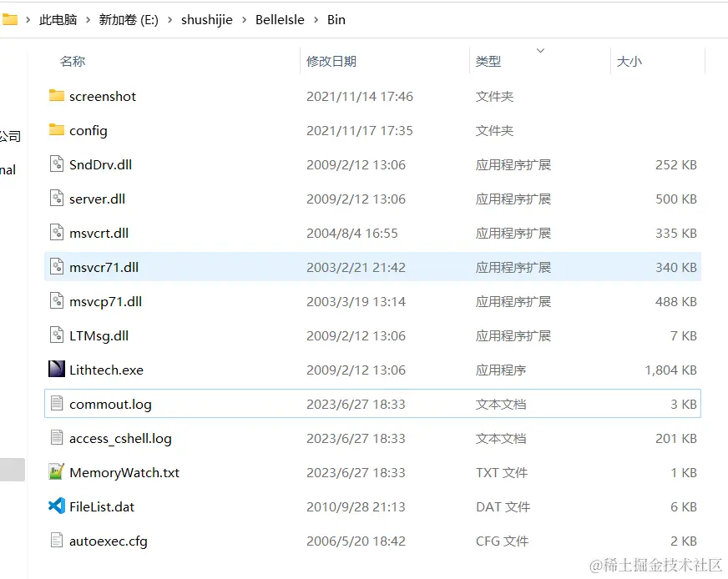Click the SndDrv.dll file icon

tap(57, 164)
